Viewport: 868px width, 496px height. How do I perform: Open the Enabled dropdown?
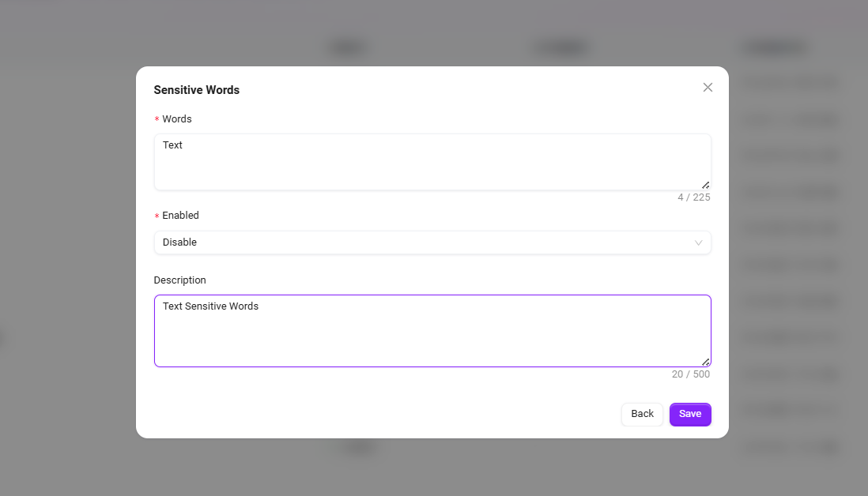click(432, 242)
